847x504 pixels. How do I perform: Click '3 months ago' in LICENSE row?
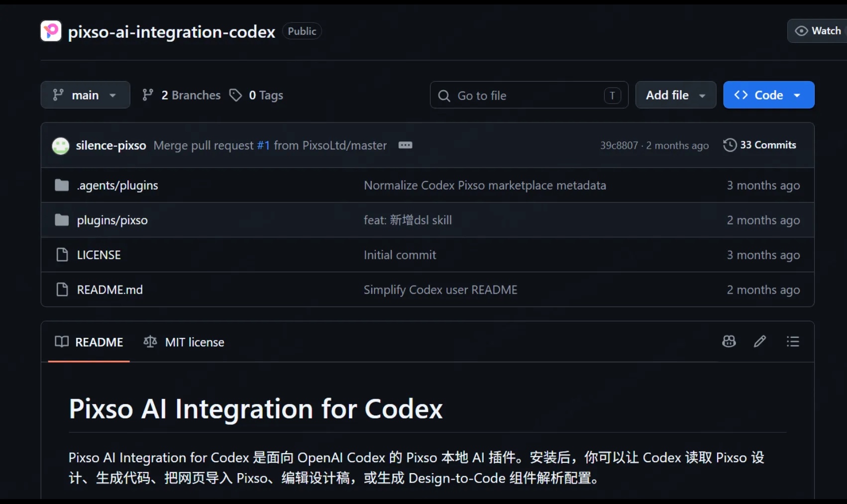point(763,255)
